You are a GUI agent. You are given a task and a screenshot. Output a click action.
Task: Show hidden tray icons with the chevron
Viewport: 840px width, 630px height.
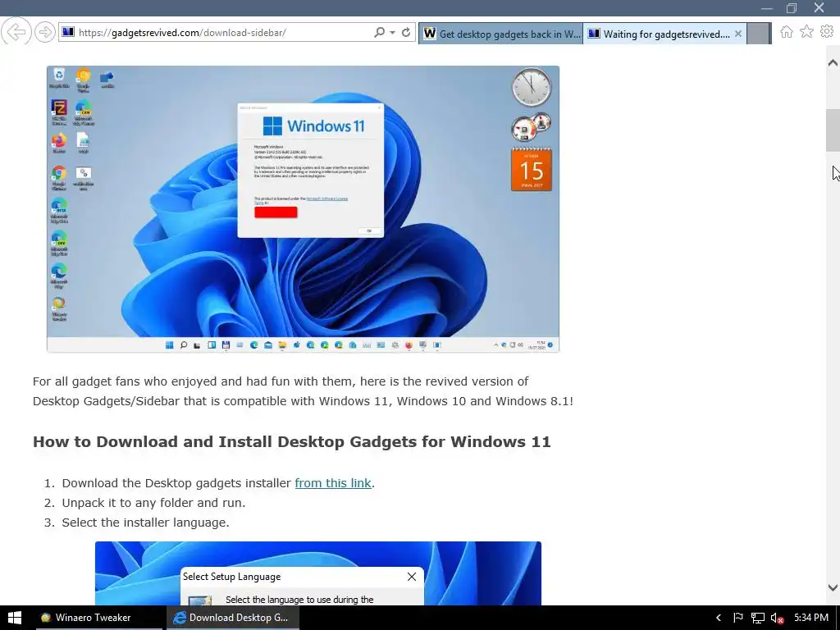tap(719, 618)
